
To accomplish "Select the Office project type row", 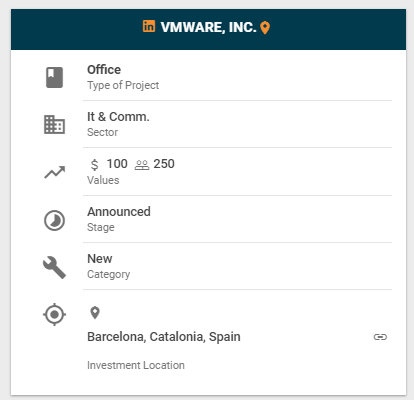I will 237,77.
